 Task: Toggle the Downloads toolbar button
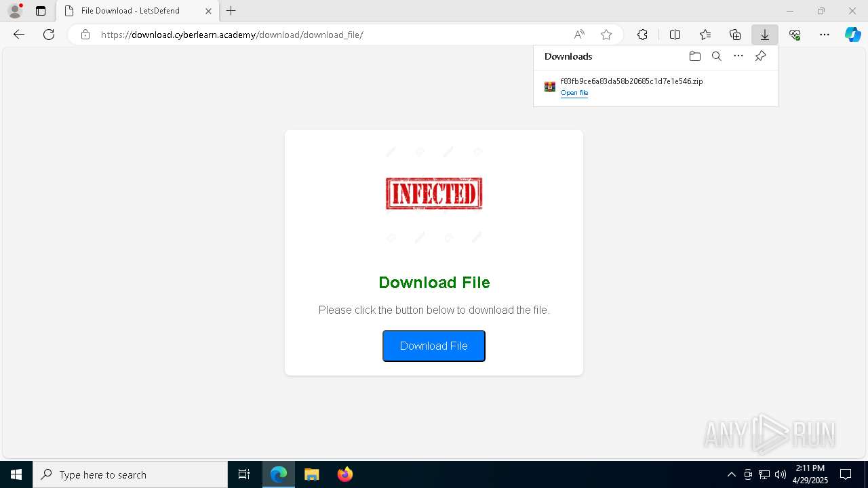tap(764, 35)
